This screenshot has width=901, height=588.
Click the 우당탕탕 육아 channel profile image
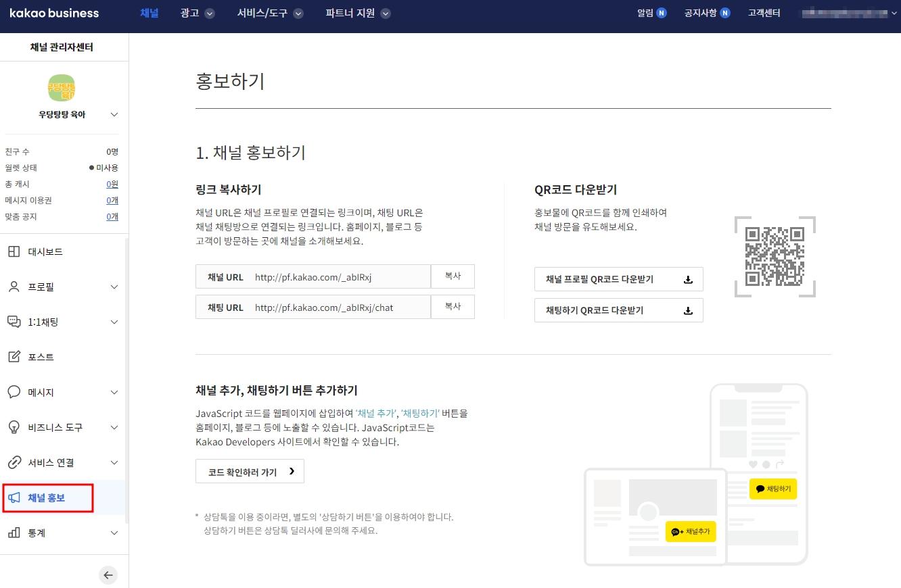[62, 88]
